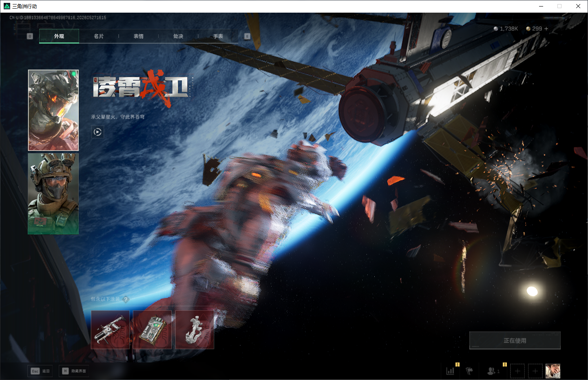The image size is (588, 380).
Task: Open the help question-mark icon beside 包含以下涂装
Action: click(x=126, y=299)
